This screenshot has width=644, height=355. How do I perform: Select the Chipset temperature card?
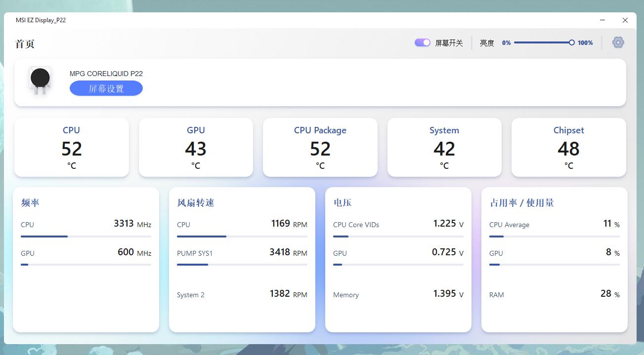pyautogui.click(x=569, y=147)
